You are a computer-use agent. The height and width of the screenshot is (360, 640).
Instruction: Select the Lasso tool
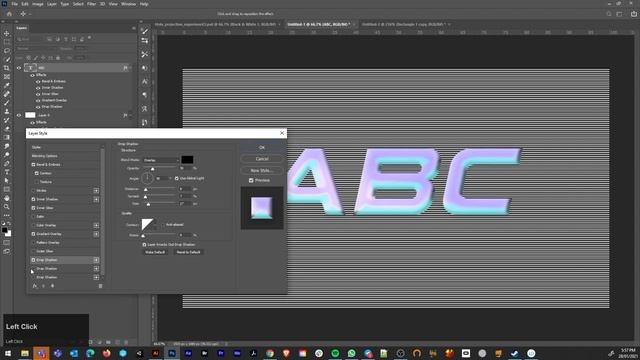point(7,51)
